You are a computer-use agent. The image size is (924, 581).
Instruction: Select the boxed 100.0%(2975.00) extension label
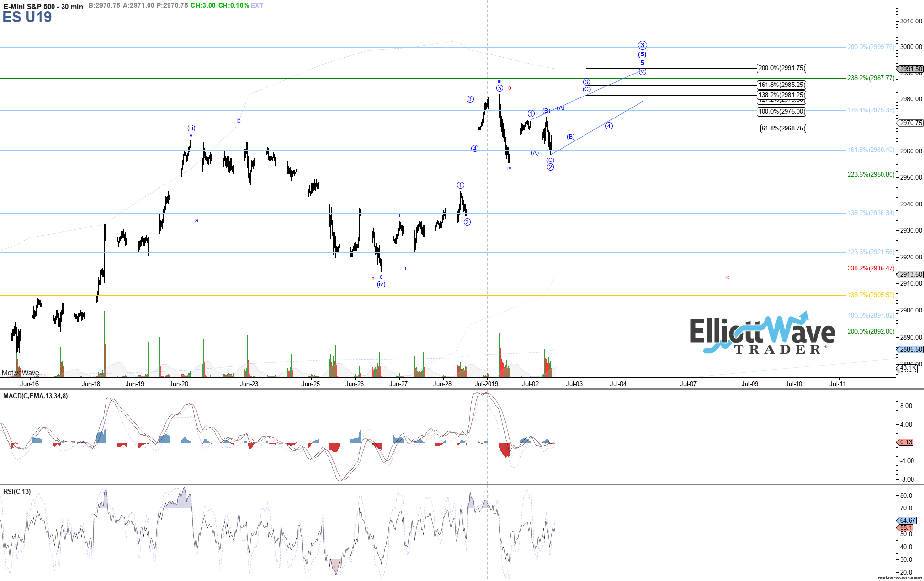tap(781, 112)
